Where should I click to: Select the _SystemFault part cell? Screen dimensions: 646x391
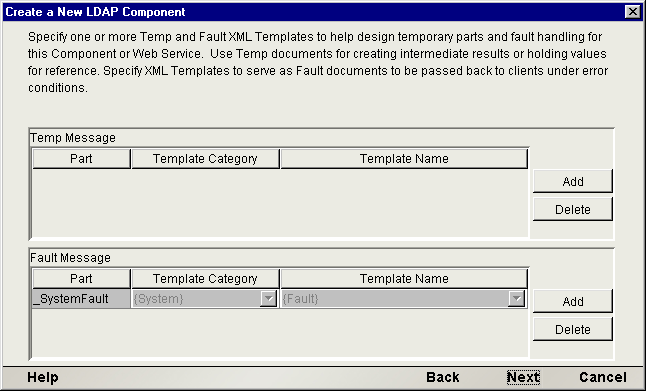click(x=81, y=299)
